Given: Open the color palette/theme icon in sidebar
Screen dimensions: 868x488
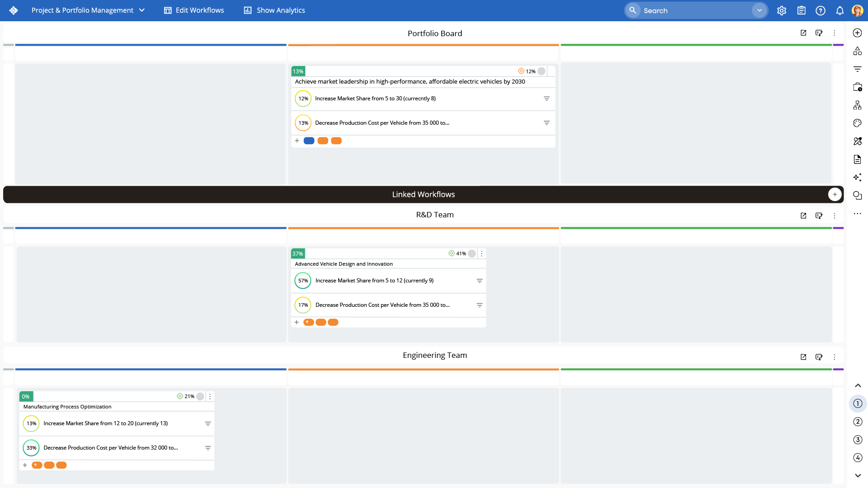Looking at the screenshot, I should (x=858, y=123).
